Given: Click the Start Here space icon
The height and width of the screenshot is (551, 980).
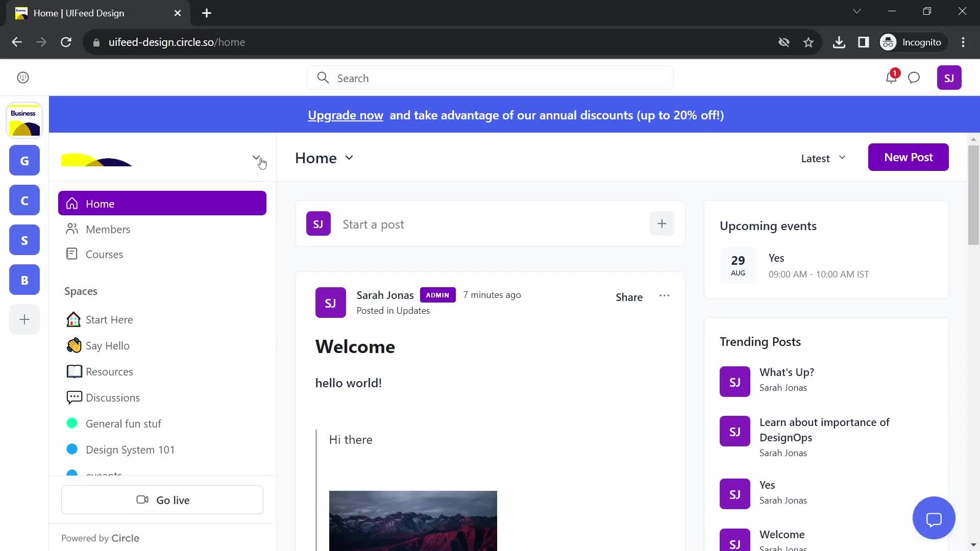Looking at the screenshot, I should coord(73,319).
